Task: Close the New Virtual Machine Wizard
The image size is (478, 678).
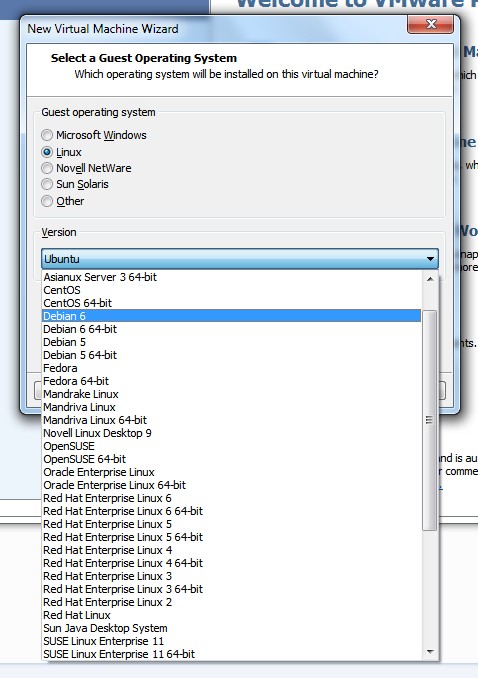Action: click(430, 24)
